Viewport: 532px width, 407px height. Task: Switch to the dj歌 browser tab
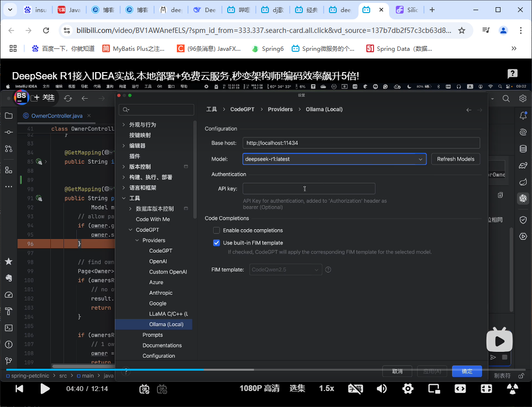point(273,10)
